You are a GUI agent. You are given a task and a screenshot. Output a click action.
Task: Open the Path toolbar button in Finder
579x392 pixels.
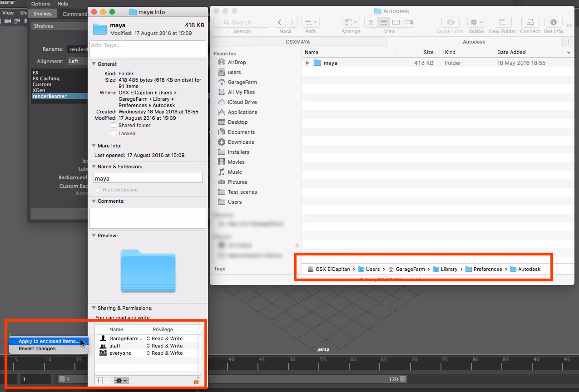point(311,22)
